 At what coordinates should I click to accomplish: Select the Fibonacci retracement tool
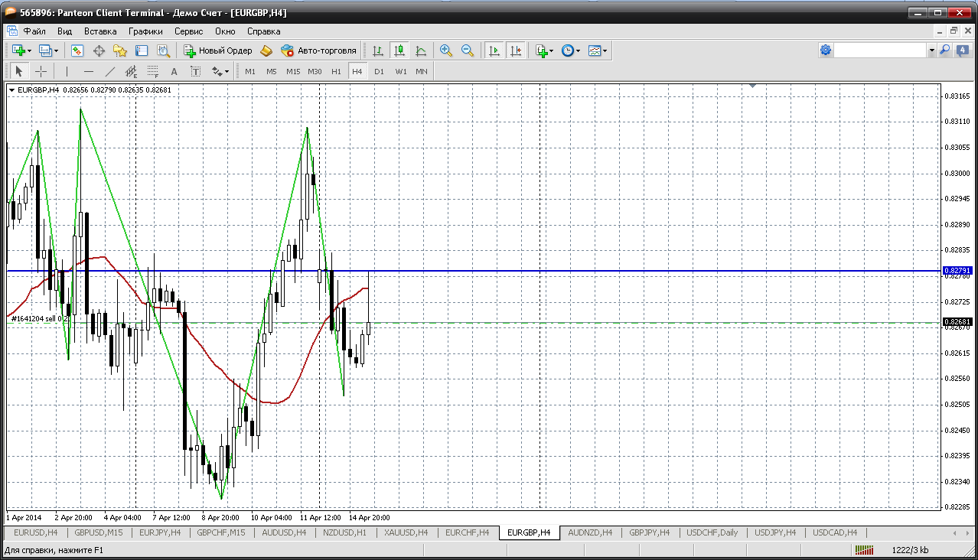pos(152,71)
